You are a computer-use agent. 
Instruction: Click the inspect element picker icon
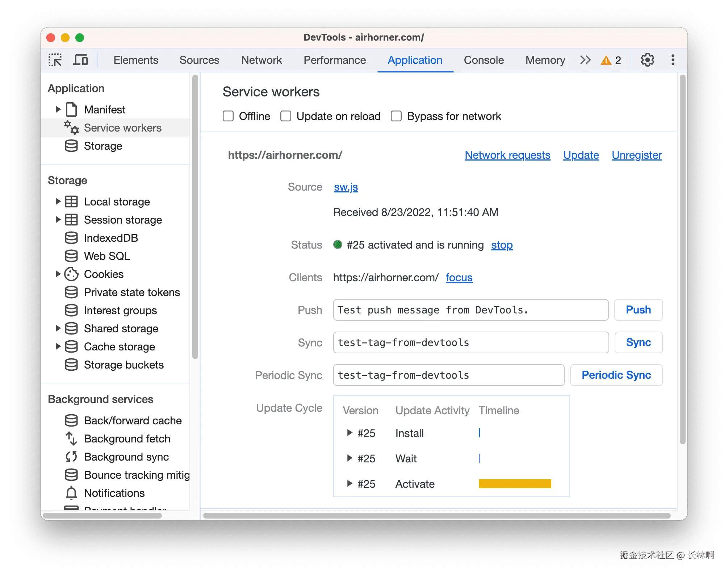coord(55,60)
